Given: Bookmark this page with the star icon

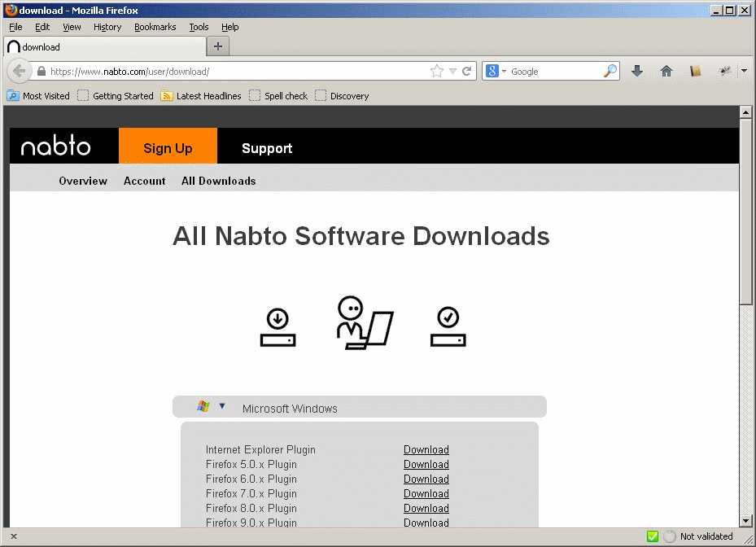Looking at the screenshot, I should [437, 72].
